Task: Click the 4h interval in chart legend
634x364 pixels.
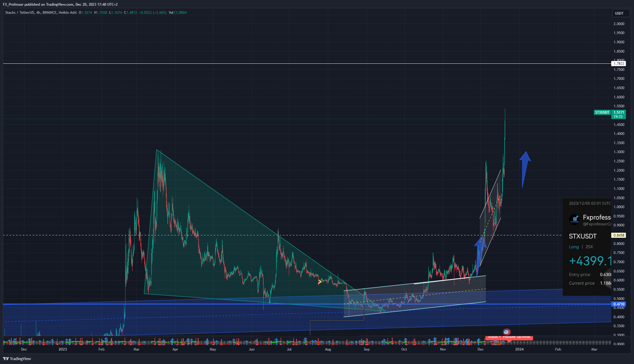Action: [38, 13]
